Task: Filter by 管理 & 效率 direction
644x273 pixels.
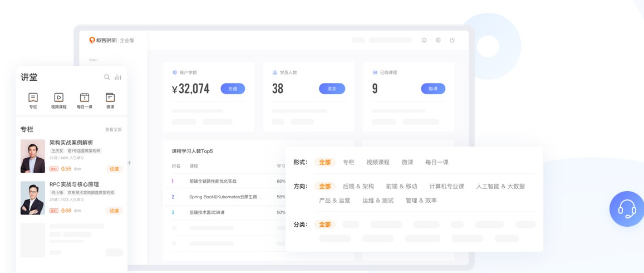Action: [421, 201]
